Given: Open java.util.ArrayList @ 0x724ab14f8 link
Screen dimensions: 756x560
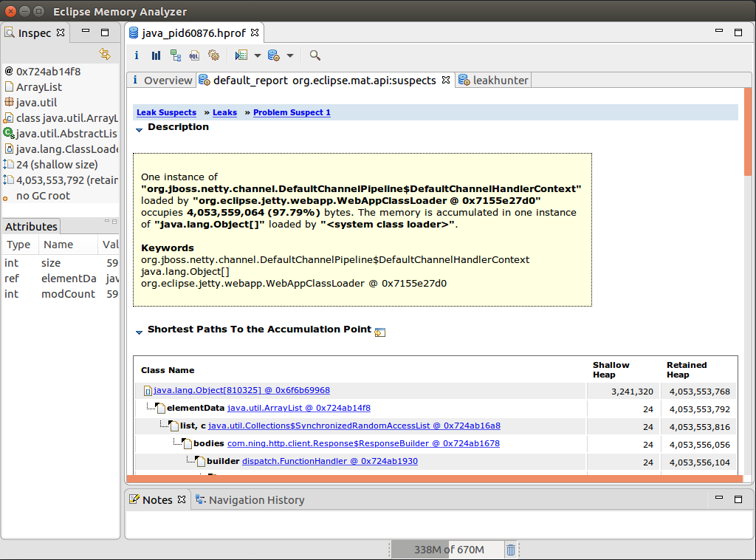Looking at the screenshot, I should (x=299, y=408).
